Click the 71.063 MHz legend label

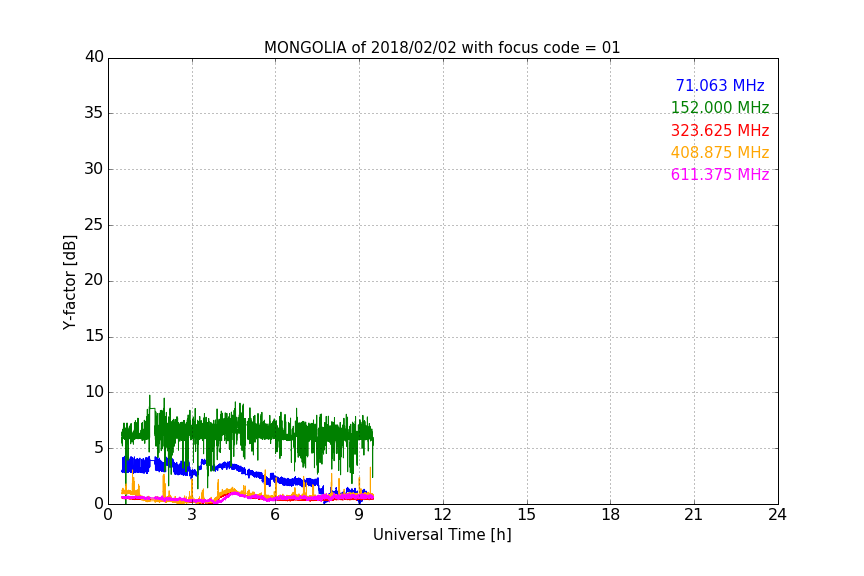click(x=720, y=86)
